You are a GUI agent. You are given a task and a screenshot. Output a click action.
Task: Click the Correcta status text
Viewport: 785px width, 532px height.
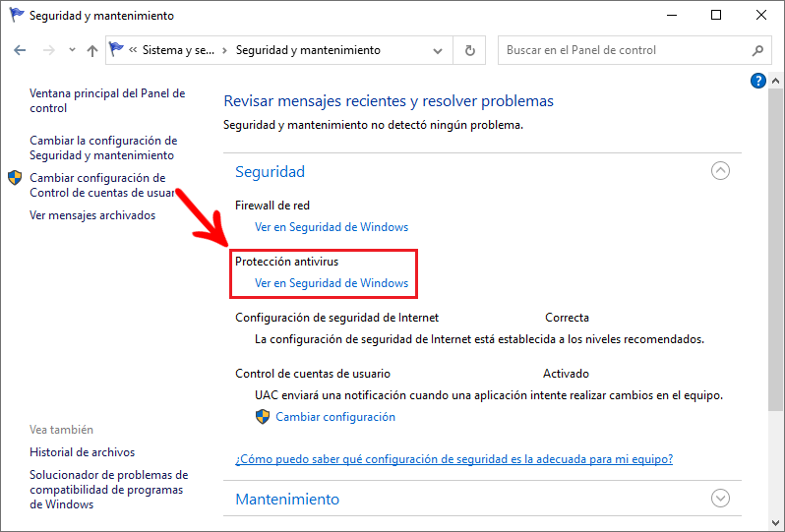point(567,318)
